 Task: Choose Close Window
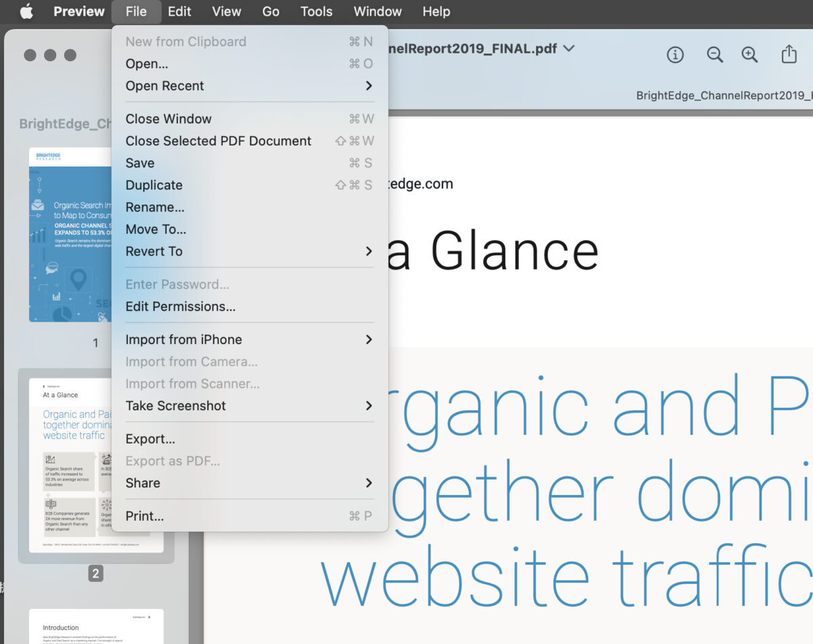coord(249,119)
